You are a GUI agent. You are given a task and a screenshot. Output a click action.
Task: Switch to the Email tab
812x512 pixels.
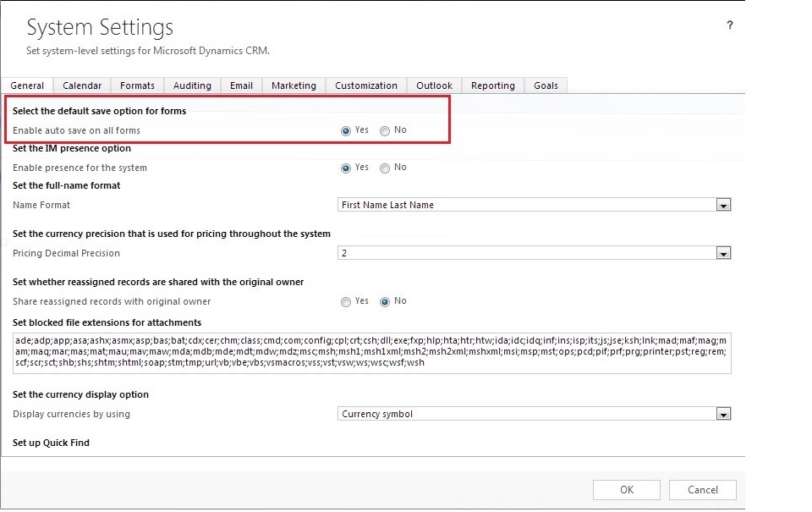point(241,85)
